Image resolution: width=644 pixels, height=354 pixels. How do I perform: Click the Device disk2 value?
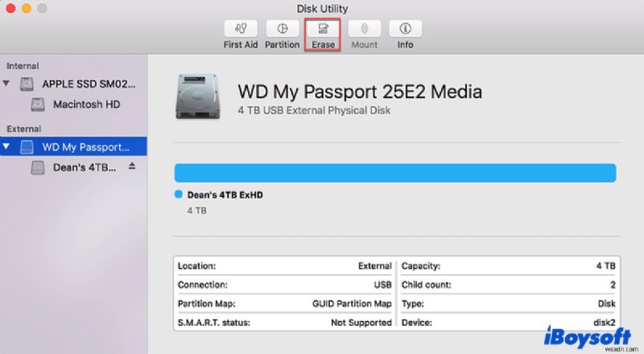click(x=605, y=323)
